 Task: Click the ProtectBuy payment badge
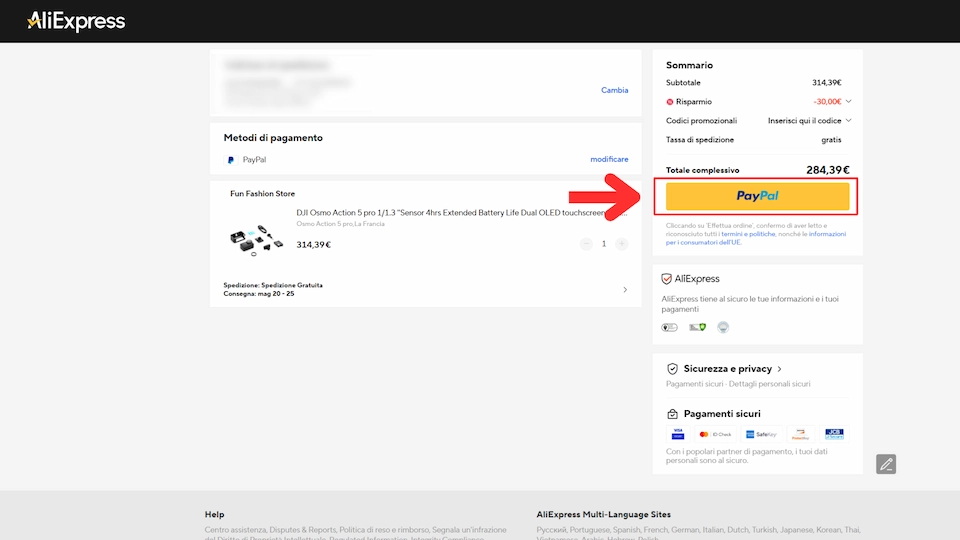point(801,434)
